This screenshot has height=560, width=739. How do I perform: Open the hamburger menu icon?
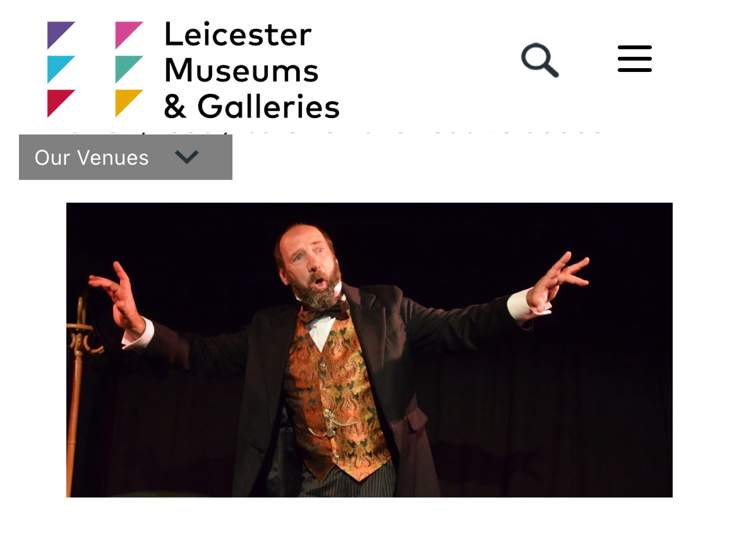click(x=634, y=59)
